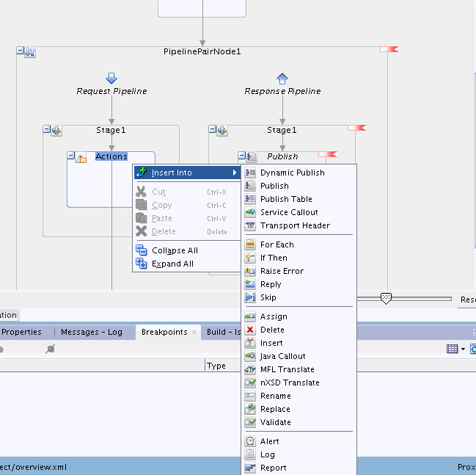Collapse the Actions container
The width and height of the screenshot is (476, 475).
pos(71,156)
